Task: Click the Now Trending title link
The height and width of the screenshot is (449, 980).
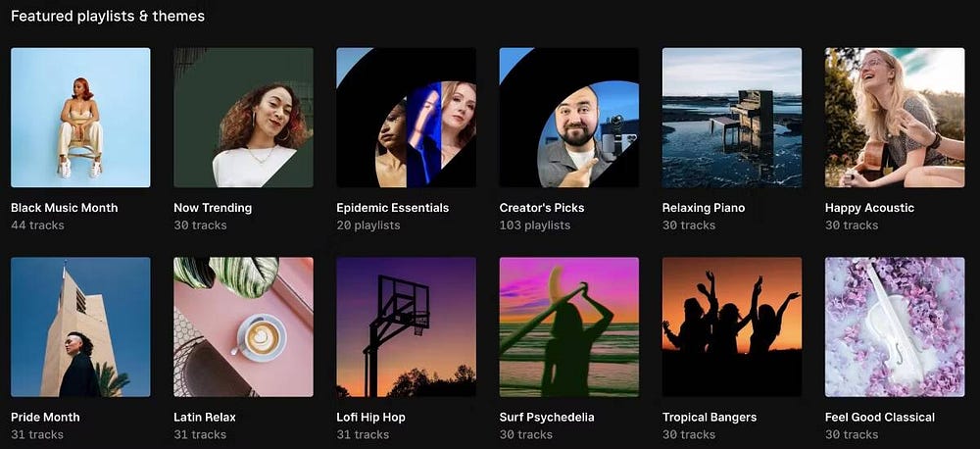Action: 213,208
